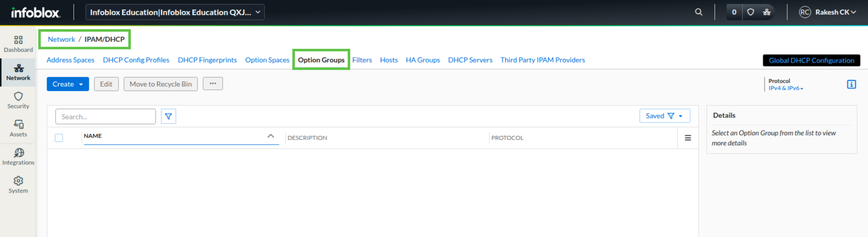Open the Integrations sidebar section
This screenshot has width=868, height=237.
point(18,157)
